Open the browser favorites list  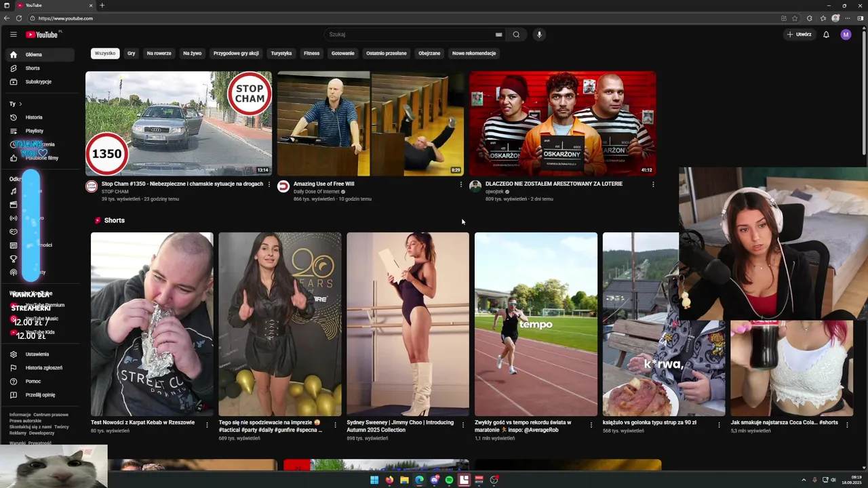823,18
